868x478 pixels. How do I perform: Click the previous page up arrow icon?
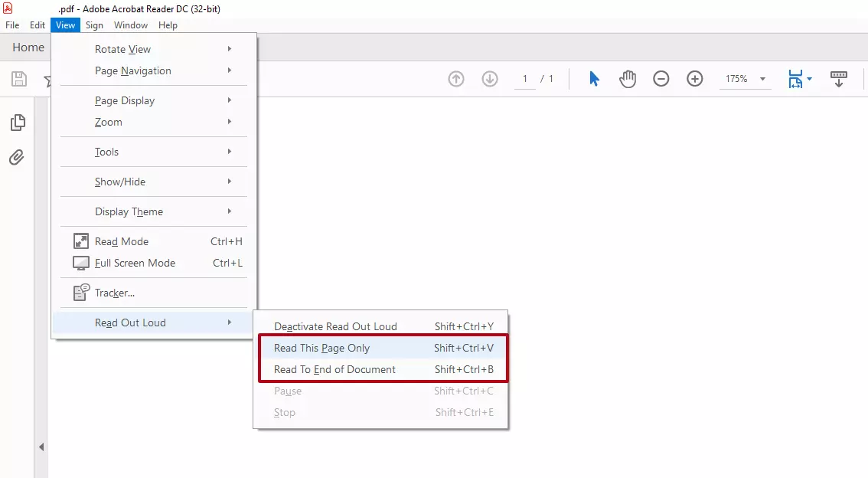456,79
